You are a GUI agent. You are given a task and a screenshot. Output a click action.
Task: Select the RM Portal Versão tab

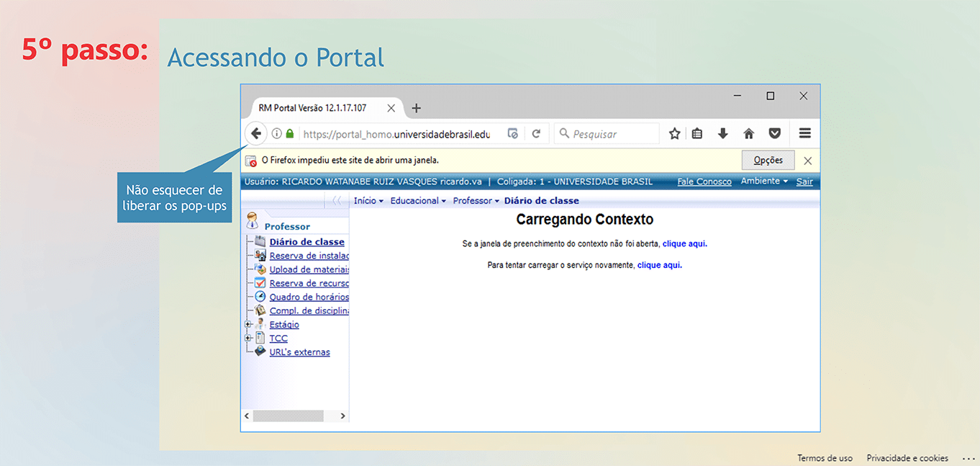pyautogui.click(x=312, y=108)
